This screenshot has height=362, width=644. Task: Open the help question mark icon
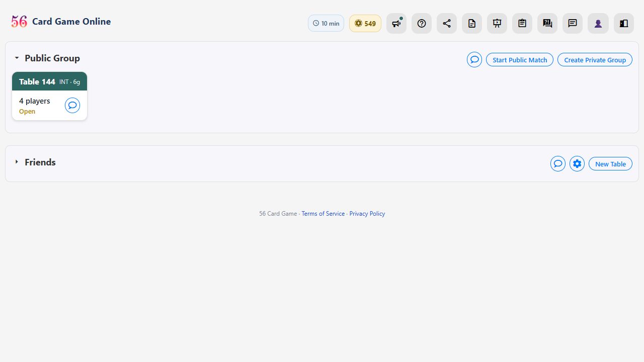422,23
